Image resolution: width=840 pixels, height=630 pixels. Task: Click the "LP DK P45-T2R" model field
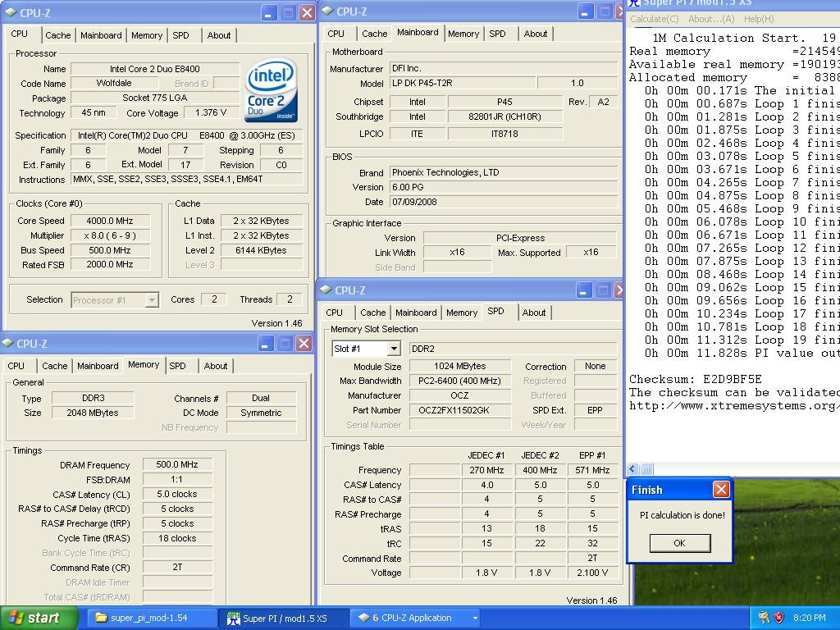462,83
